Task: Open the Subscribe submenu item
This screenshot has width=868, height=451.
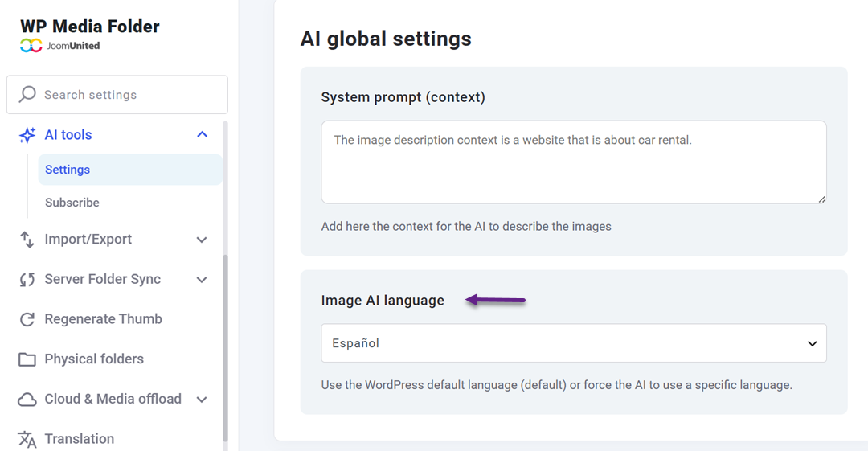Action: (x=72, y=203)
